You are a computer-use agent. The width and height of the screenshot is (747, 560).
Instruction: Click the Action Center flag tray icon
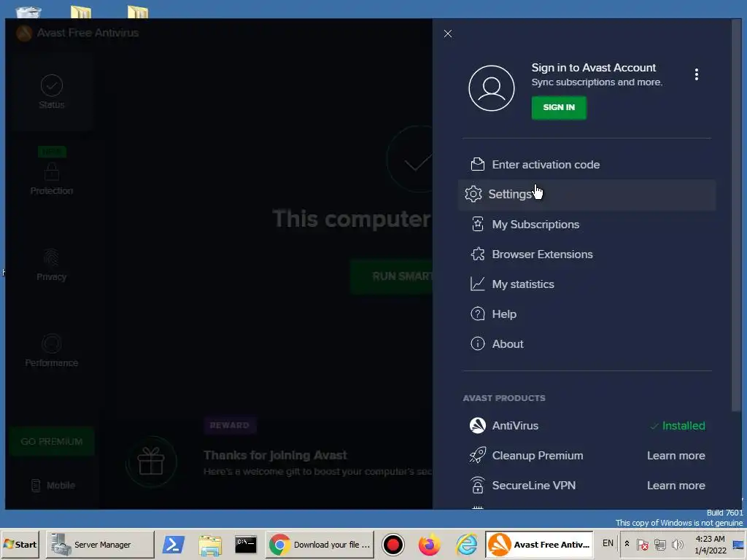[642, 544]
